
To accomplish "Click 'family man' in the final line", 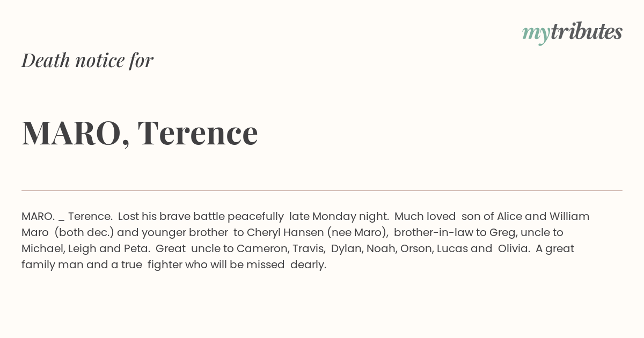I will [47, 264].
